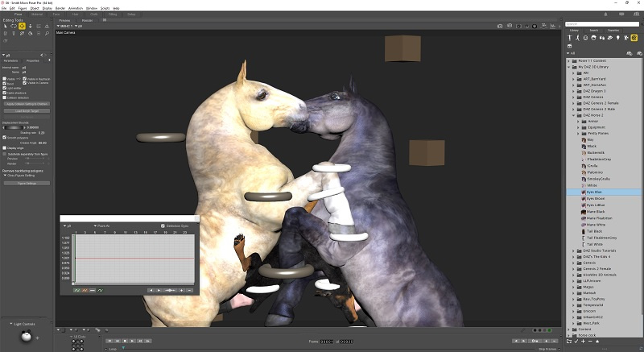
Task: Expand the Equipment folder
Action: point(578,127)
